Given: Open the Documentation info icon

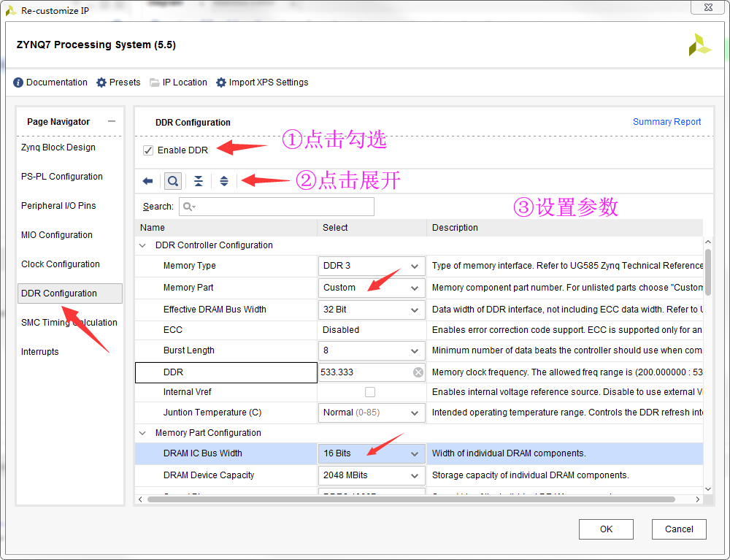Looking at the screenshot, I should tap(18, 83).
